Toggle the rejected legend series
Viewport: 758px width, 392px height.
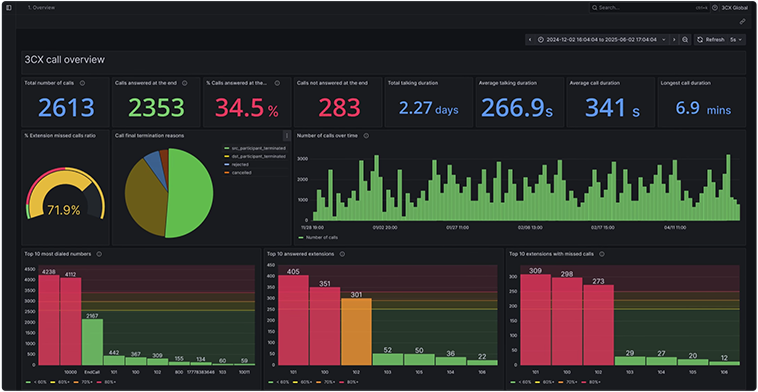pyautogui.click(x=236, y=164)
